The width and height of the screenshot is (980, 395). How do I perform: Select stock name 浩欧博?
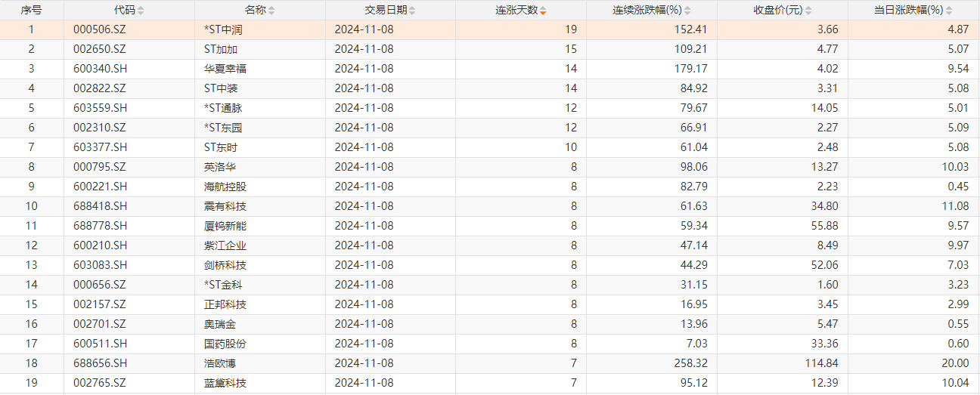220,363
